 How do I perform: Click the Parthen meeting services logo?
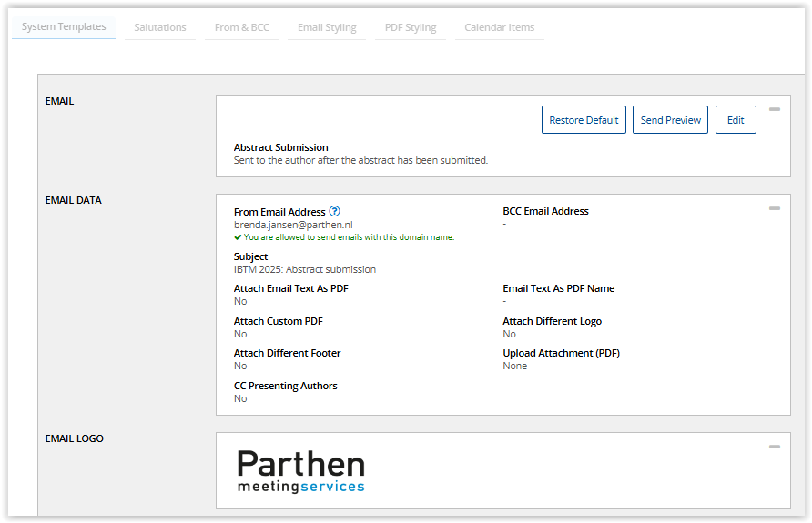pyautogui.click(x=301, y=471)
